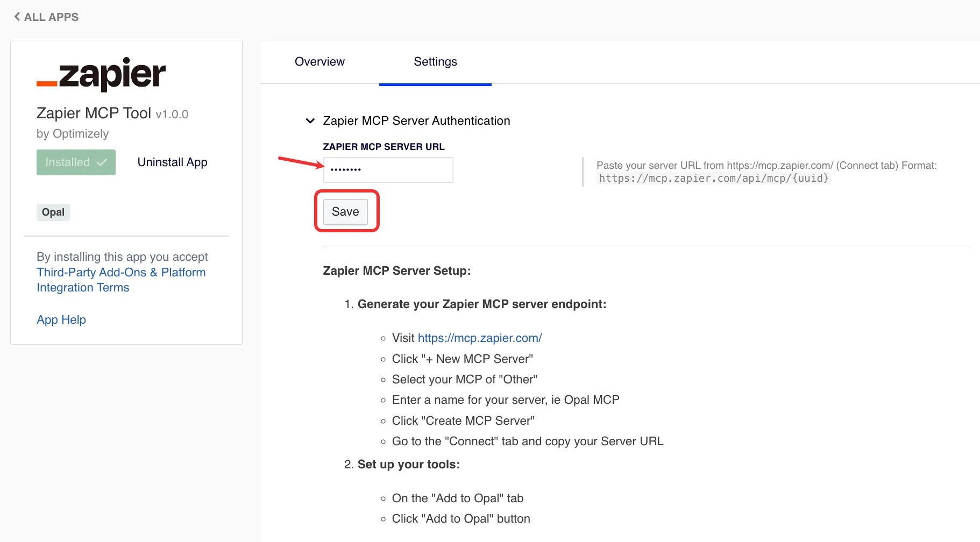Click the 'Zapier MCP Tool' app title

[94, 113]
